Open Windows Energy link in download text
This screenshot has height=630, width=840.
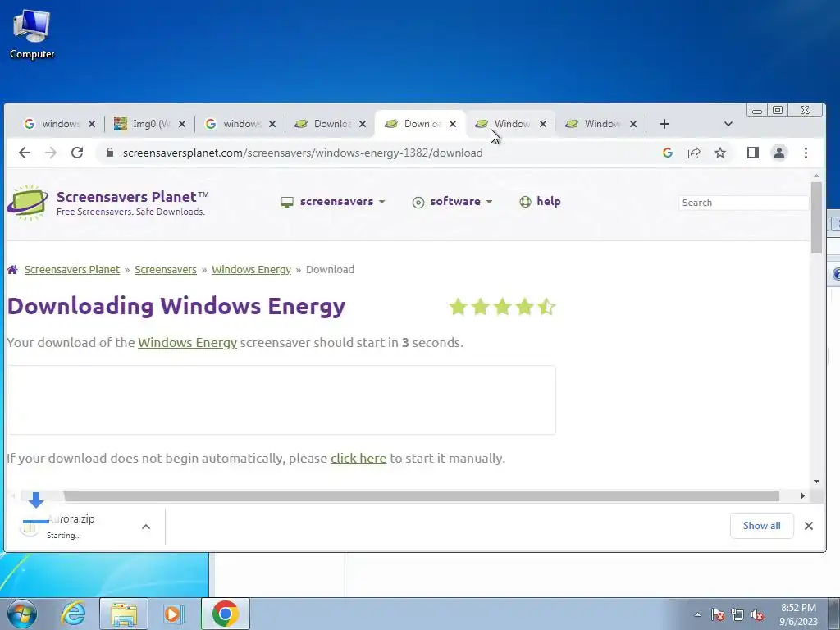[188, 342]
